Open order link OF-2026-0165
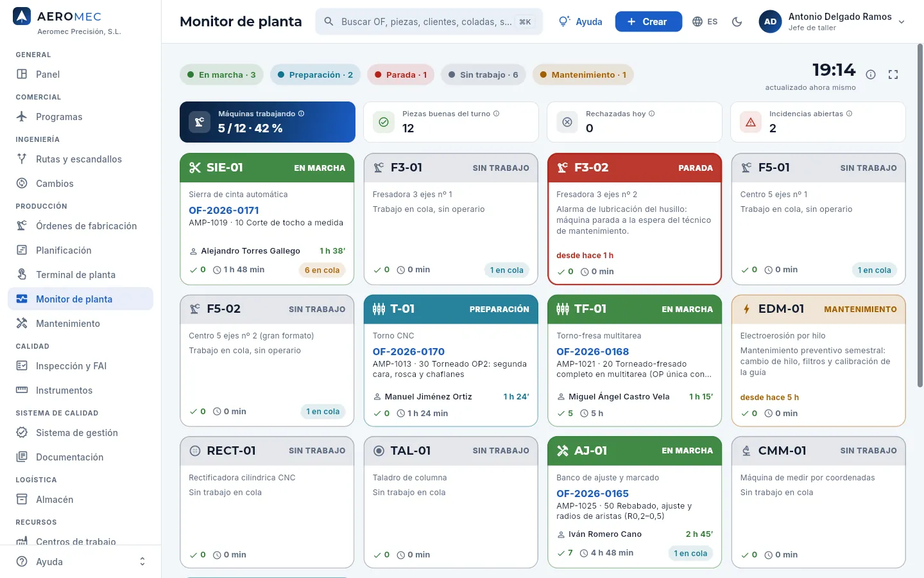Image resolution: width=924 pixels, height=578 pixels. point(593,493)
